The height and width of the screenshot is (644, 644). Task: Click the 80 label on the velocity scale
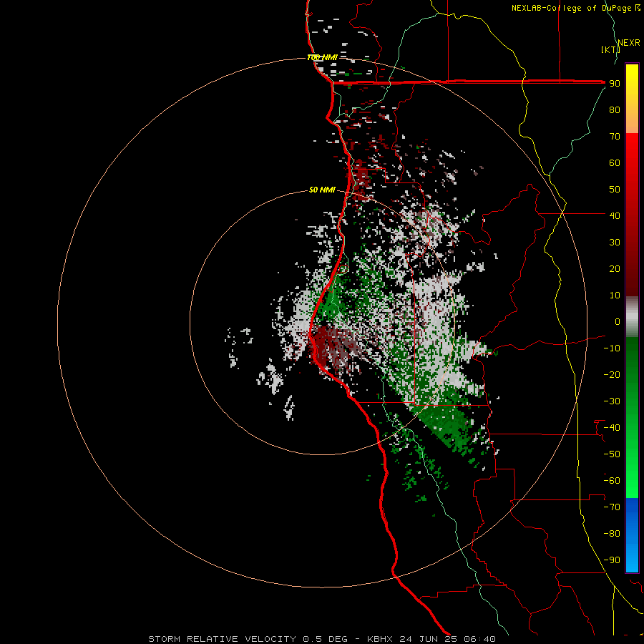(x=615, y=109)
